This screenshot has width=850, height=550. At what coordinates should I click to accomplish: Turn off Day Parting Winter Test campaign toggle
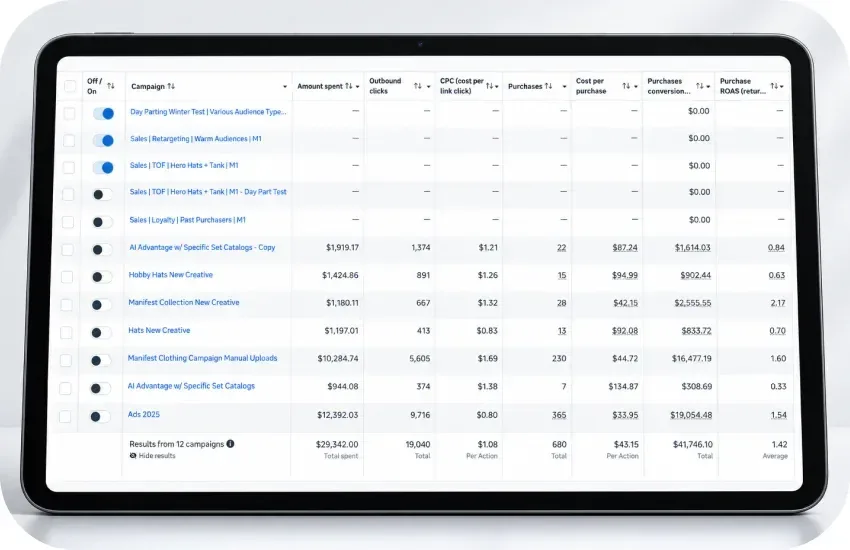click(x=103, y=113)
